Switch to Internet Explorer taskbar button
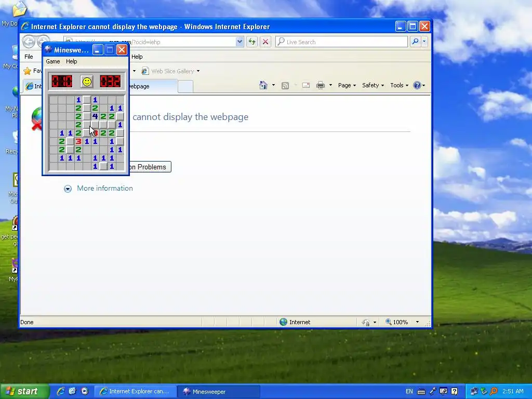The width and height of the screenshot is (532, 399). pos(136,392)
